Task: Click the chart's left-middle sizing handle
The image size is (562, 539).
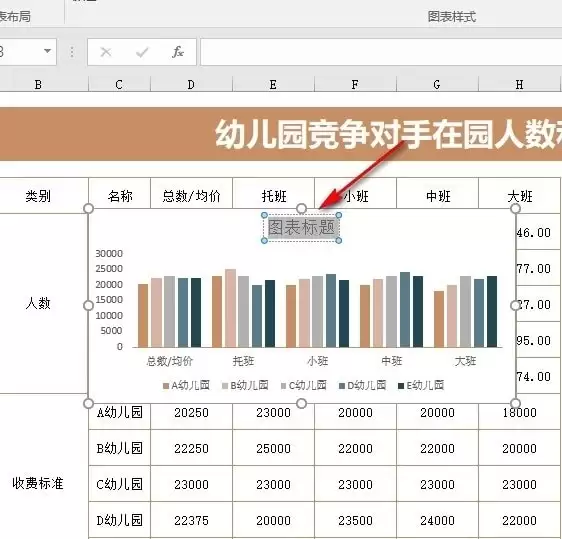Action: (x=88, y=305)
